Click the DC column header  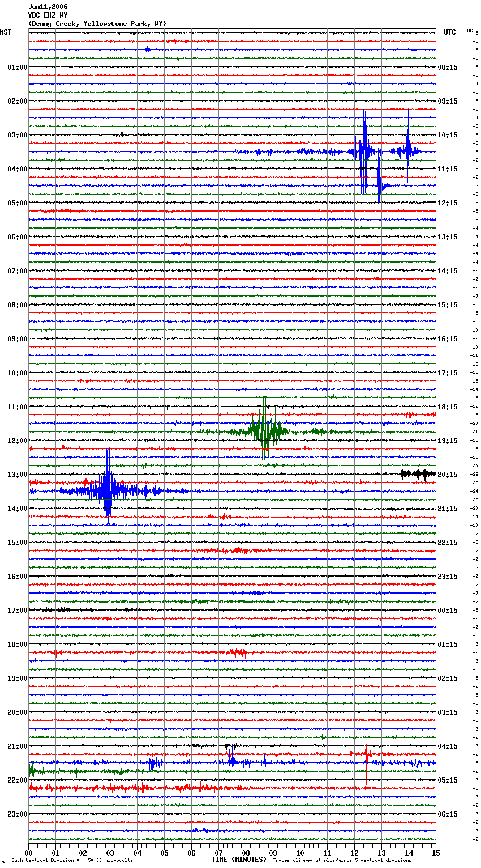click(470, 31)
